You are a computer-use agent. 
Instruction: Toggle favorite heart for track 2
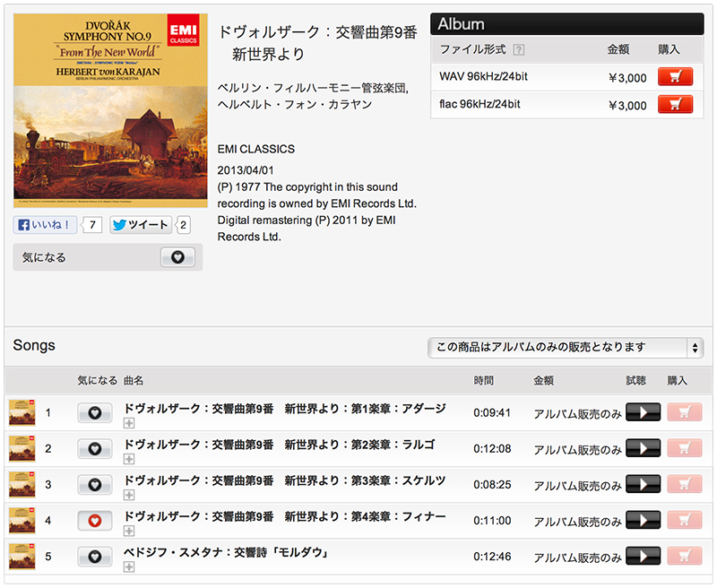95,448
